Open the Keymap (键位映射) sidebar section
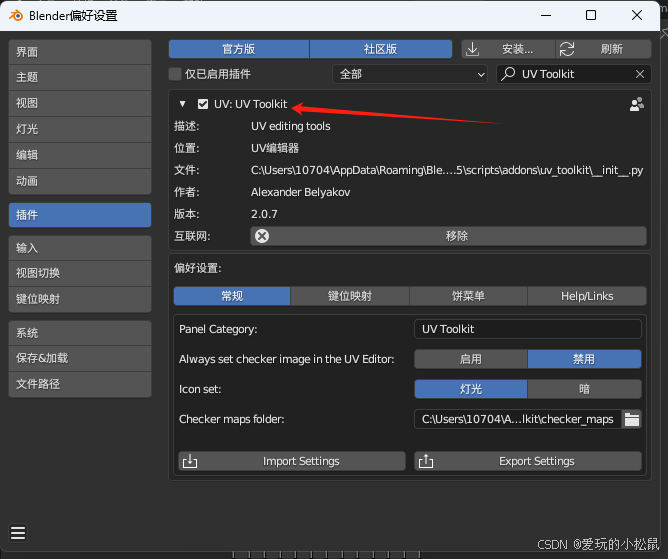The width and height of the screenshot is (668, 559). click(x=80, y=299)
